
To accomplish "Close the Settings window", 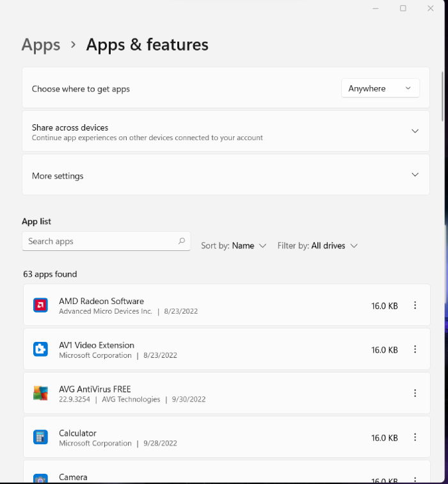I will [431, 8].
